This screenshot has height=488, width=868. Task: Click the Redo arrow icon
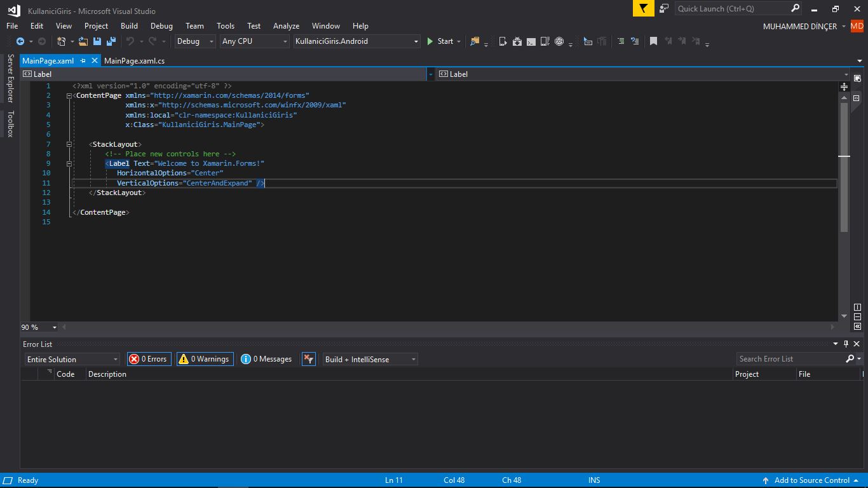coord(153,41)
